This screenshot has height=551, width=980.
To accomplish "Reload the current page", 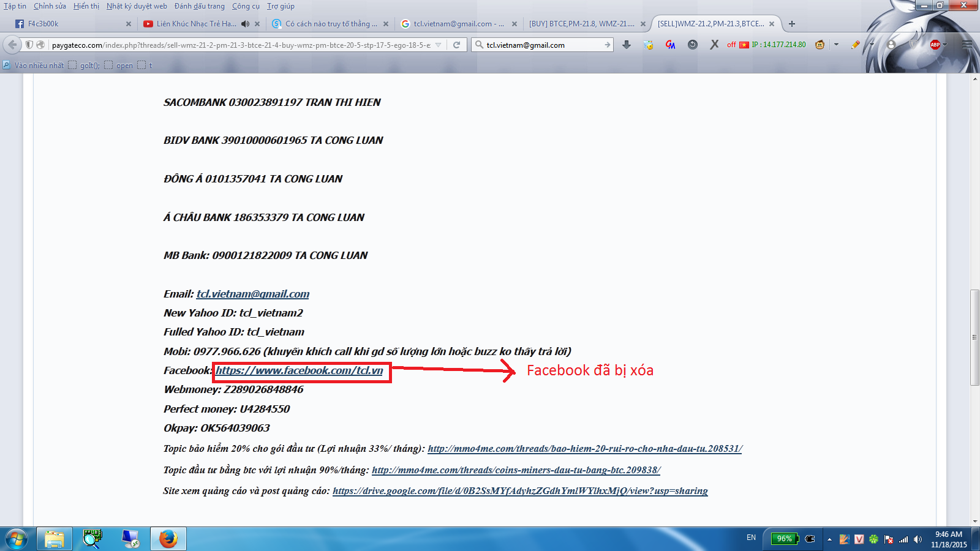I will coord(456,45).
